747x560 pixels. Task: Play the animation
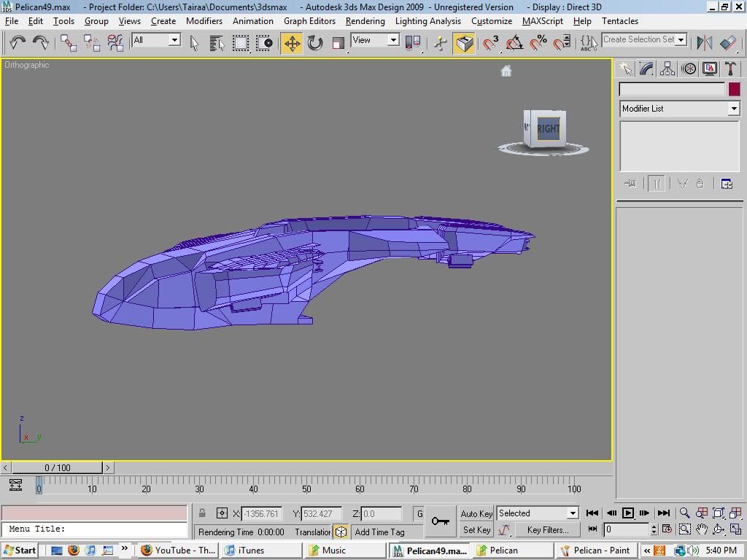pos(628,513)
